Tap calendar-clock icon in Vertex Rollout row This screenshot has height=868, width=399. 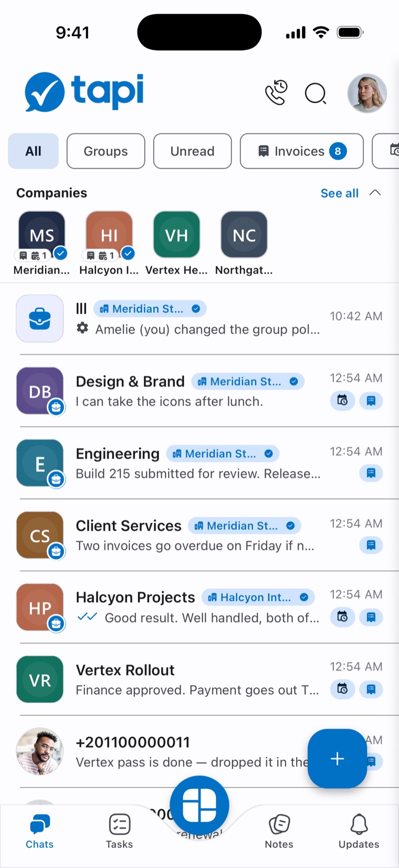342,689
